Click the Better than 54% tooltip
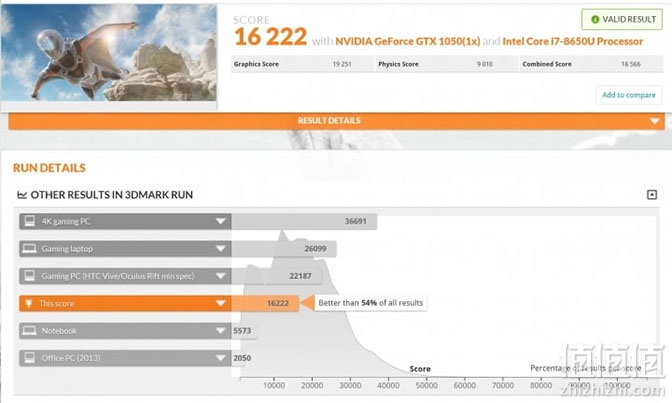Image resolution: width=672 pixels, height=403 pixels. coord(370,303)
